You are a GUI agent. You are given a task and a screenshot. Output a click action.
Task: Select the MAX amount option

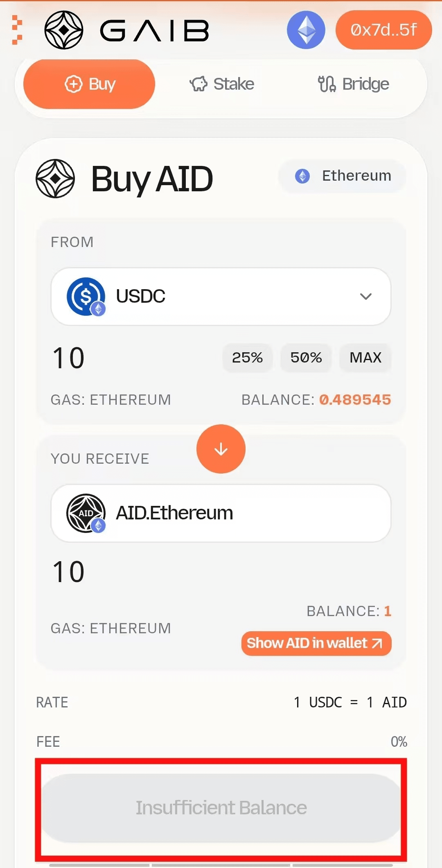365,358
